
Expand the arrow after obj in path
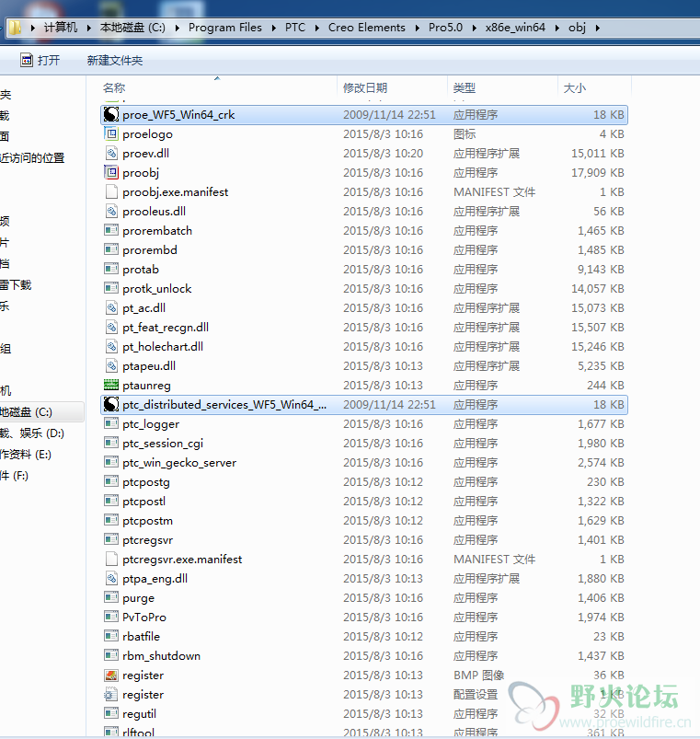(x=598, y=28)
